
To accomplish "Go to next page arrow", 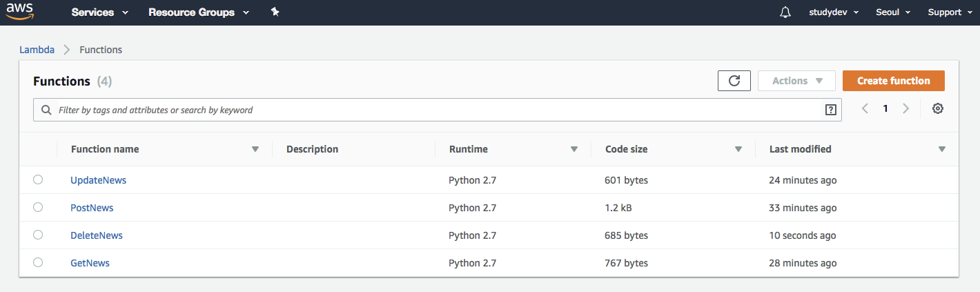I will pos(906,108).
